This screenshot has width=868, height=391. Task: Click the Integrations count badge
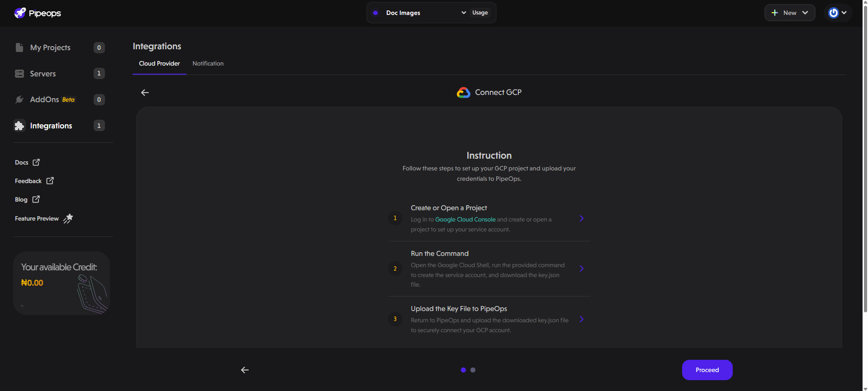point(99,126)
